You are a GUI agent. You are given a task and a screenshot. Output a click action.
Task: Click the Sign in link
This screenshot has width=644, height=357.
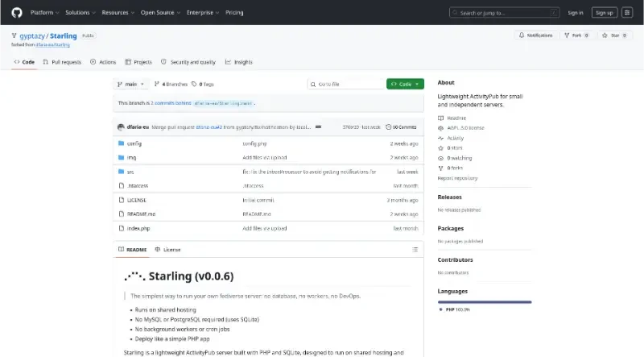[576, 13]
